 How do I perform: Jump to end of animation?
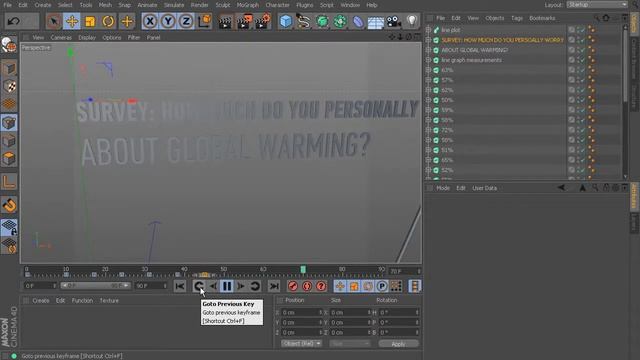(274, 286)
